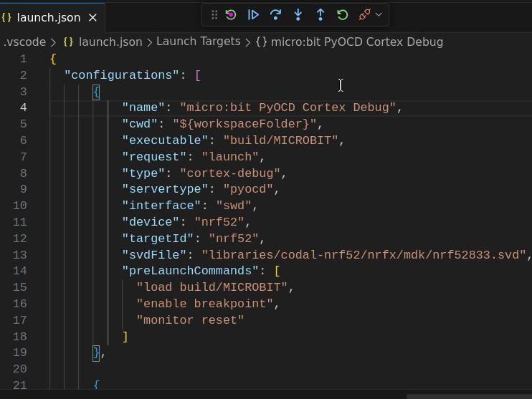The width and height of the screenshot is (532, 399).
Task: Continue execution with the play button
Action: [x=253, y=15]
